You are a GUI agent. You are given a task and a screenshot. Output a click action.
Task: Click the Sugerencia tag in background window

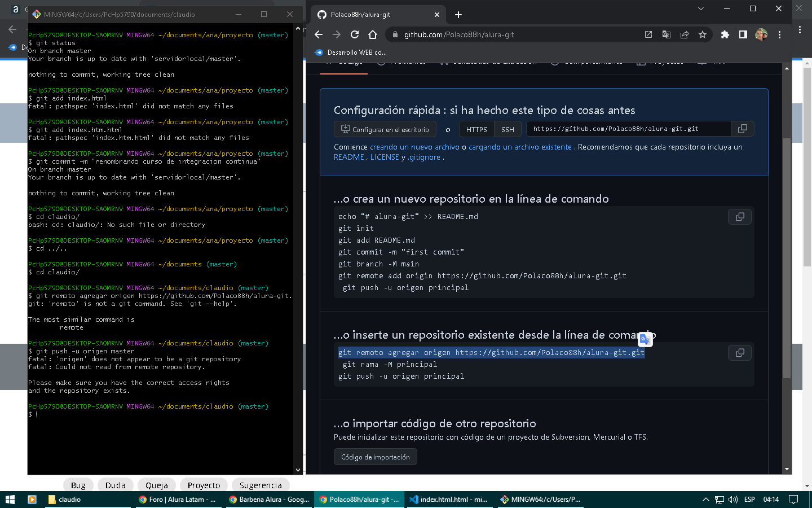click(261, 485)
